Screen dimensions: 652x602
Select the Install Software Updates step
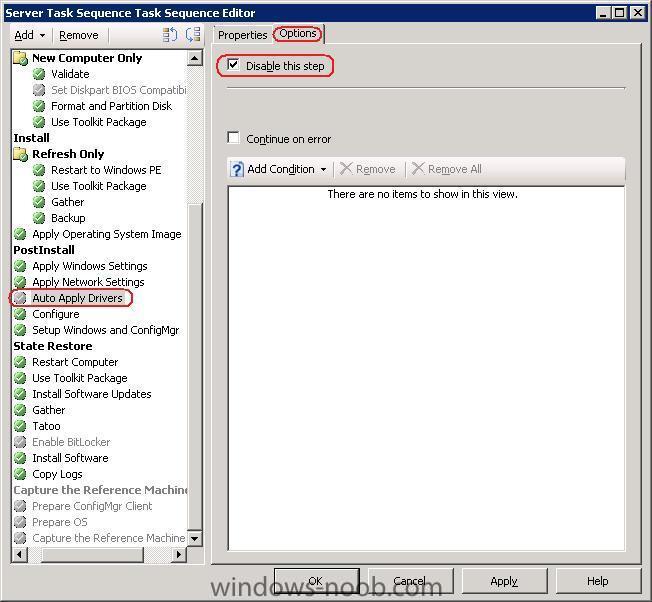tap(92, 395)
